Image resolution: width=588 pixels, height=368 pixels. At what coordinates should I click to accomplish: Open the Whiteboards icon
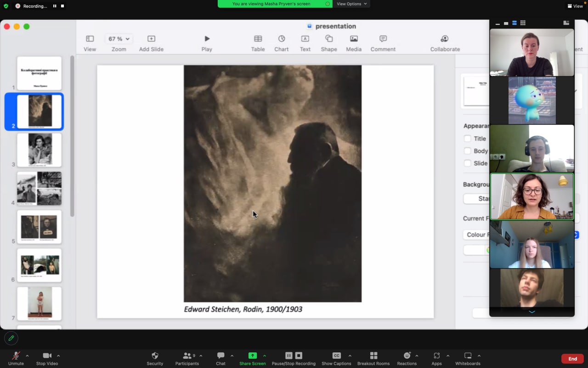pos(468,356)
